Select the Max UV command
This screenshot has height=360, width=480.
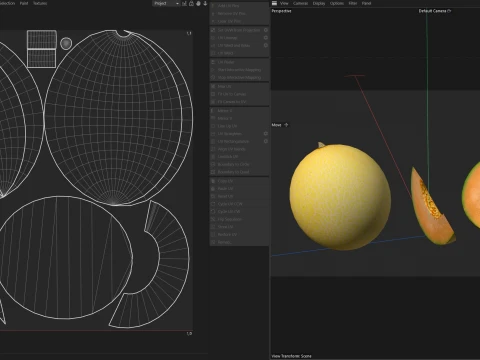click(239, 86)
